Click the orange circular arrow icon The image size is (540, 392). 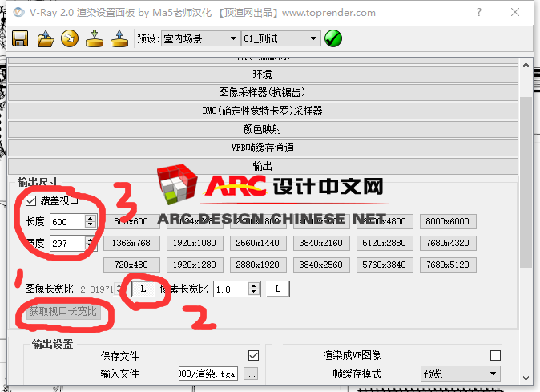[x=70, y=38]
